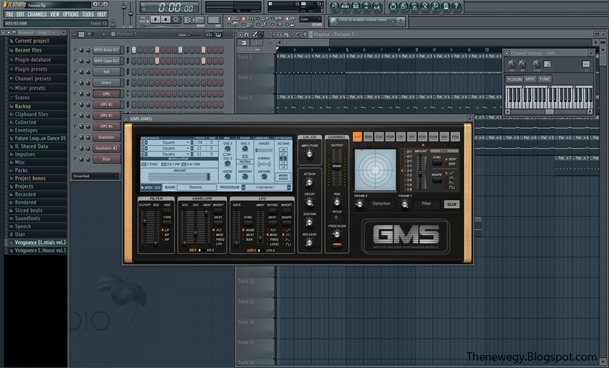Click the Play button in transport

pos(155,19)
